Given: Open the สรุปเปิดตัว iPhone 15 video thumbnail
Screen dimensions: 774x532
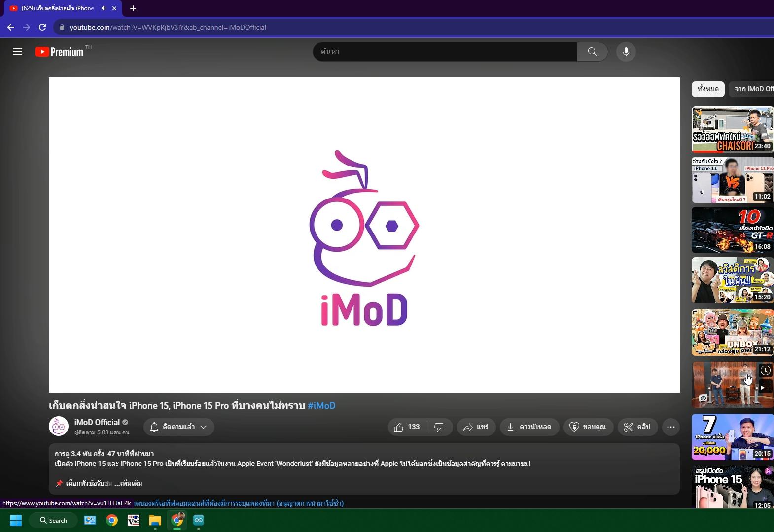Looking at the screenshot, I should (733, 487).
